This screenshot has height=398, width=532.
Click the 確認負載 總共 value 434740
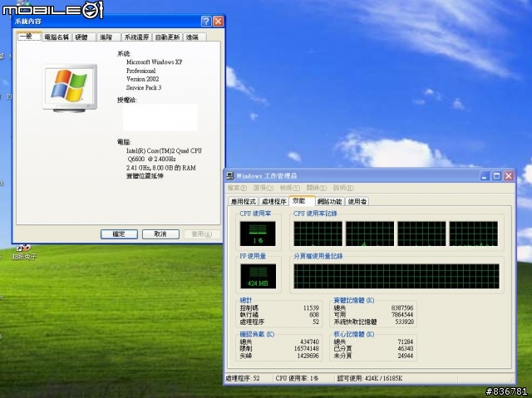(x=309, y=341)
